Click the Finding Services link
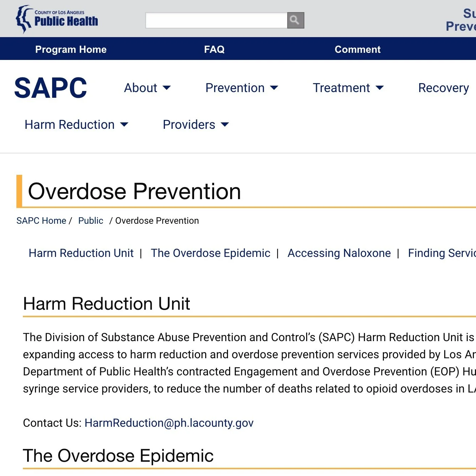Image resolution: width=476 pixels, height=476 pixels. (442, 253)
